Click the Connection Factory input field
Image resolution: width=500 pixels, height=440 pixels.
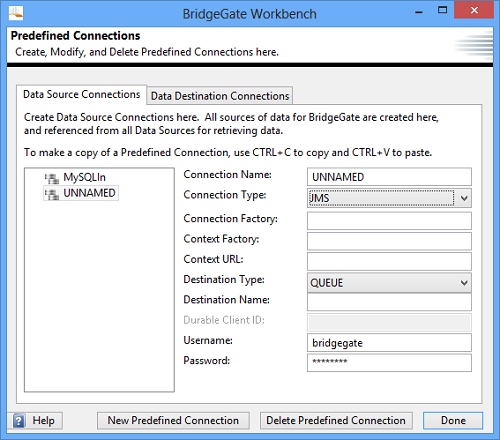coord(389,221)
